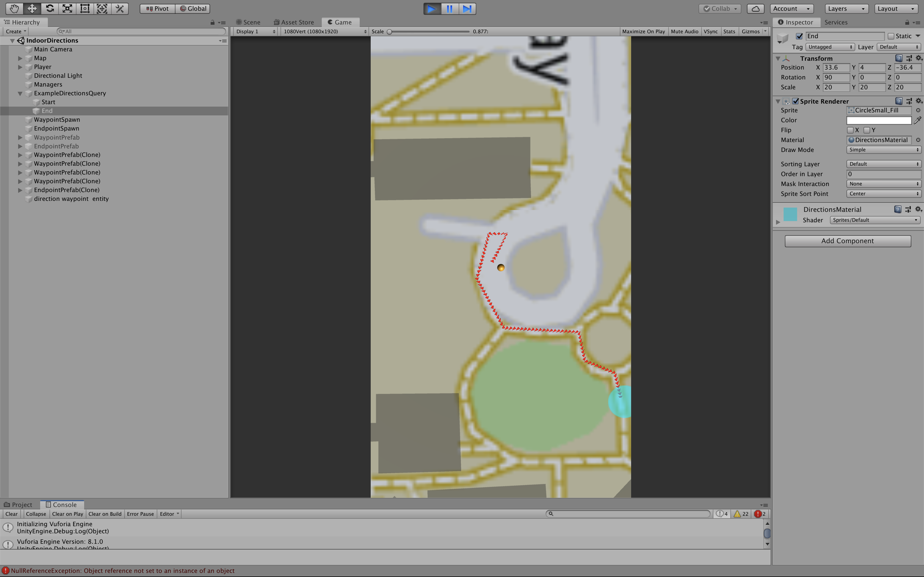The width and height of the screenshot is (924, 577).
Task: Switch to the Project tab
Action: point(18,504)
